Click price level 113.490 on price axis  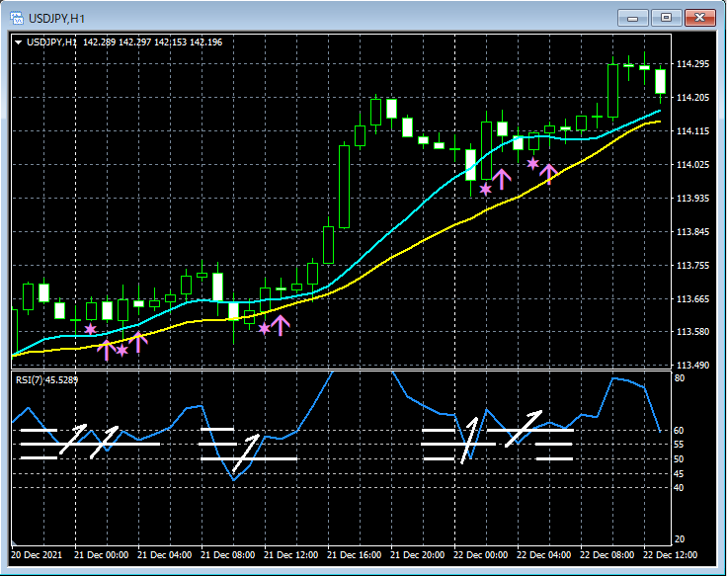(x=692, y=366)
